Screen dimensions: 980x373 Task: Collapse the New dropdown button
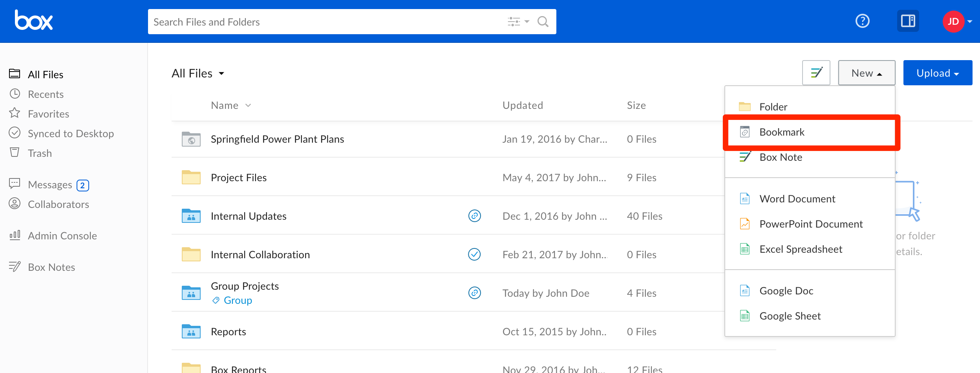(x=867, y=73)
